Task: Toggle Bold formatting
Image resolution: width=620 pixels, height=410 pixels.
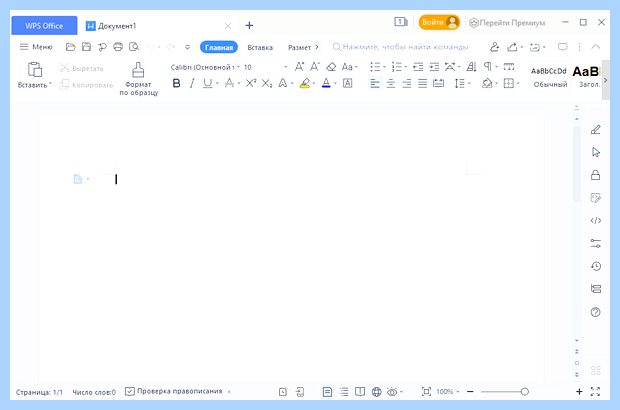Action: pyautogui.click(x=176, y=83)
